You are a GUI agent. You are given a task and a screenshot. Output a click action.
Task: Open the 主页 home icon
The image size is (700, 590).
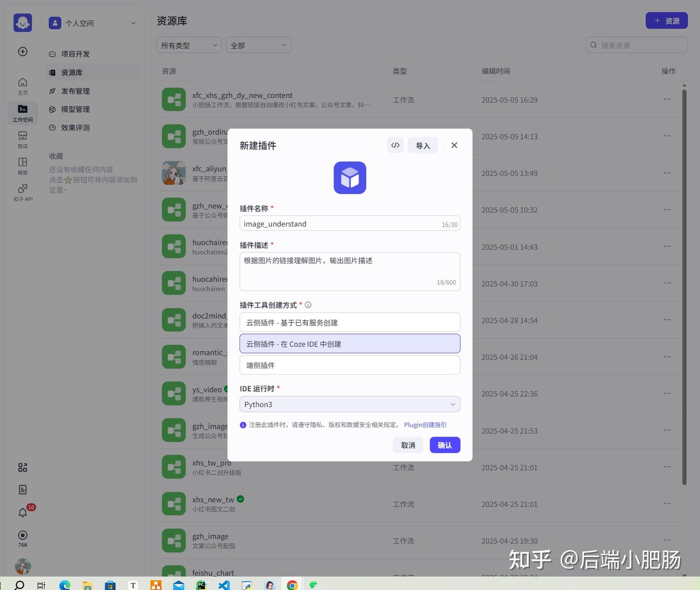point(23,86)
